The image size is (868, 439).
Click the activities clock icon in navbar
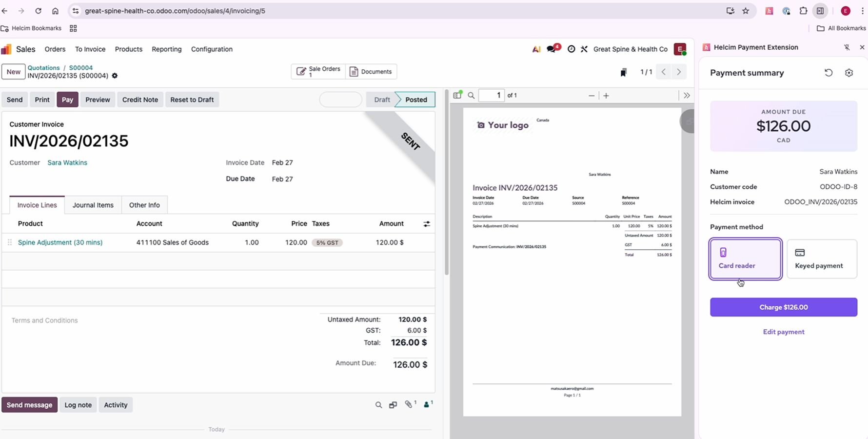pyautogui.click(x=571, y=49)
